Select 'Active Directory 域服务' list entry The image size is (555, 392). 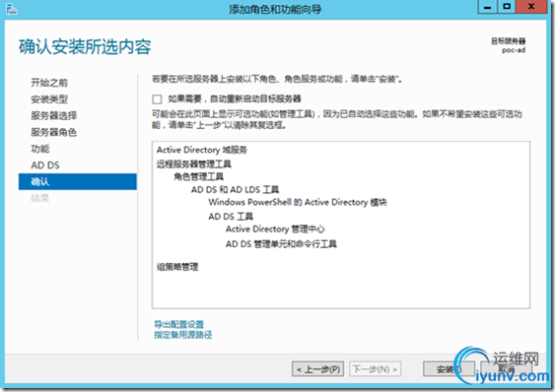[x=202, y=150]
